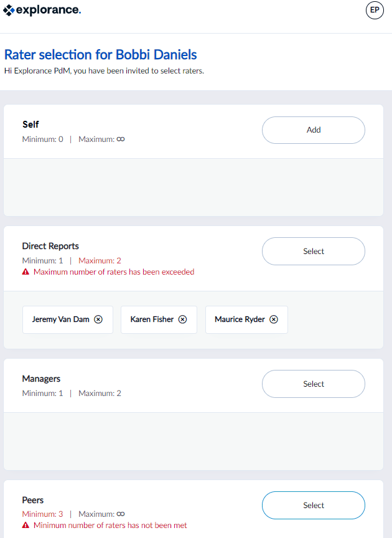
Task: Select raters for Direct Reports
Action: click(314, 251)
